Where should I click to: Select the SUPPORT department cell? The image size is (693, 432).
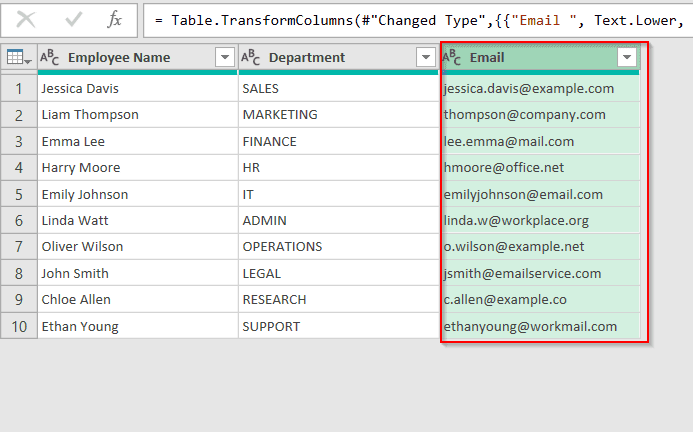[x=339, y=326]
